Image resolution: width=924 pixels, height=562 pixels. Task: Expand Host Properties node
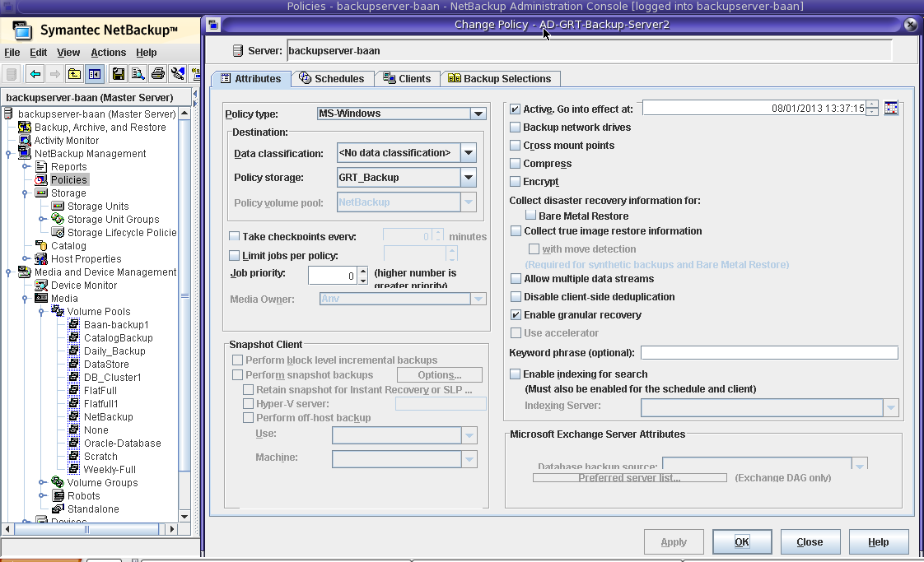click(x=25, y=258)
